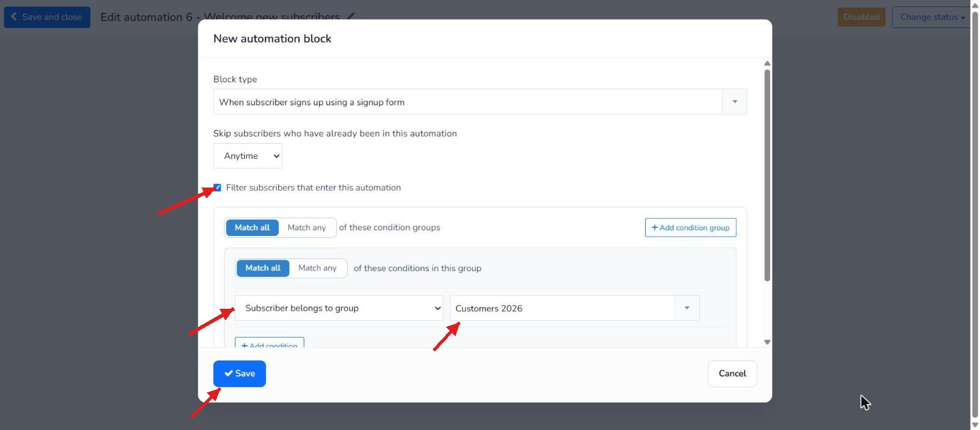Select Match any for condition groups
Image resolution: width=980 pixels, height=430 pixels.
(x=307, y=228)
